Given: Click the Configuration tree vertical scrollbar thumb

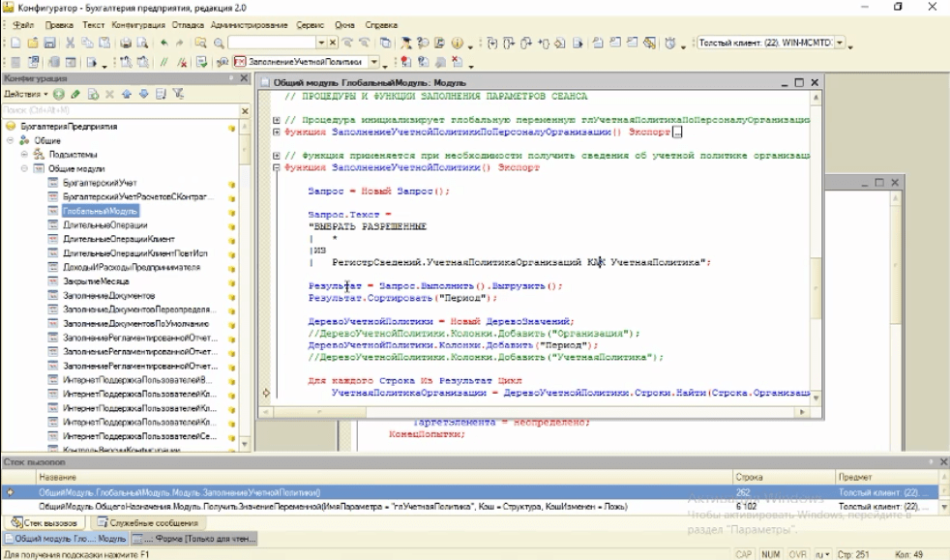Looking at the screenshot, I should [245, 149].
